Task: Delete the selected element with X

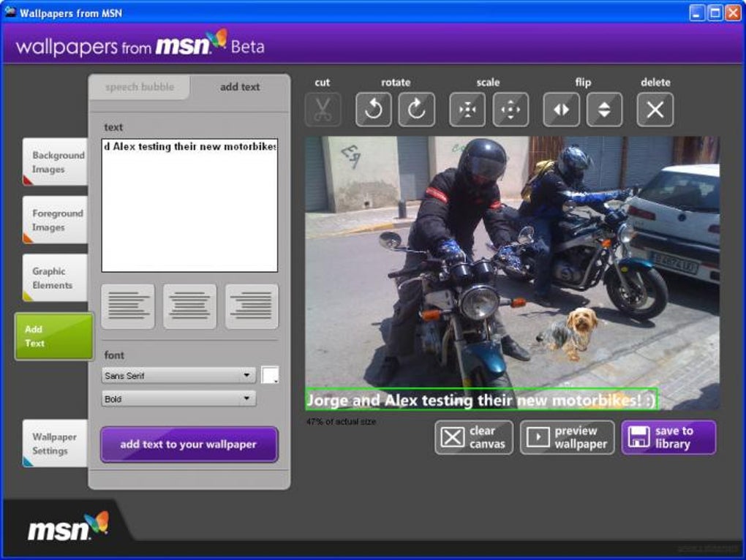Action: (x=655, y=110)
